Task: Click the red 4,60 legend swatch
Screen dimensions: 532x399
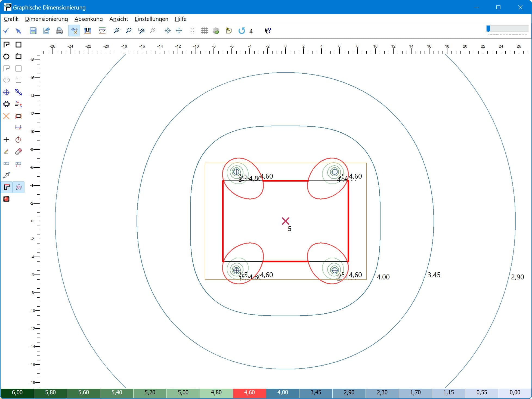Action: click(249, 392)
